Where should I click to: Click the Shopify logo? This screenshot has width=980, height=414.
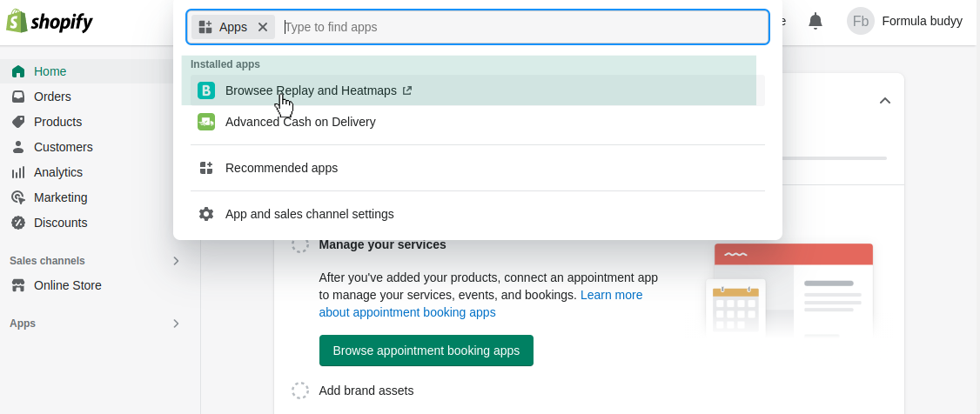pos(50,22)
